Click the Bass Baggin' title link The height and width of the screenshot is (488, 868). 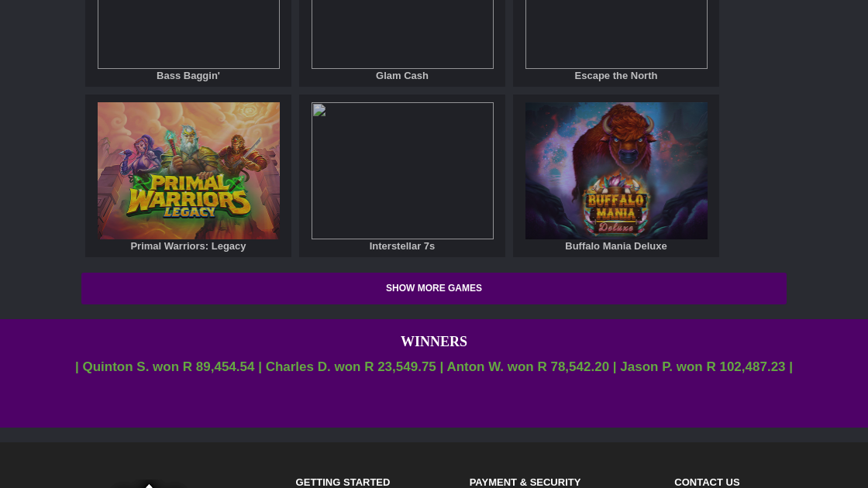coord(188,76)
